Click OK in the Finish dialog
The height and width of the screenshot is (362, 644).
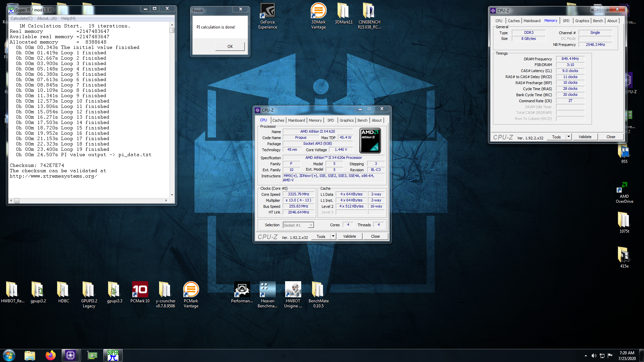(x=230, y=47)
